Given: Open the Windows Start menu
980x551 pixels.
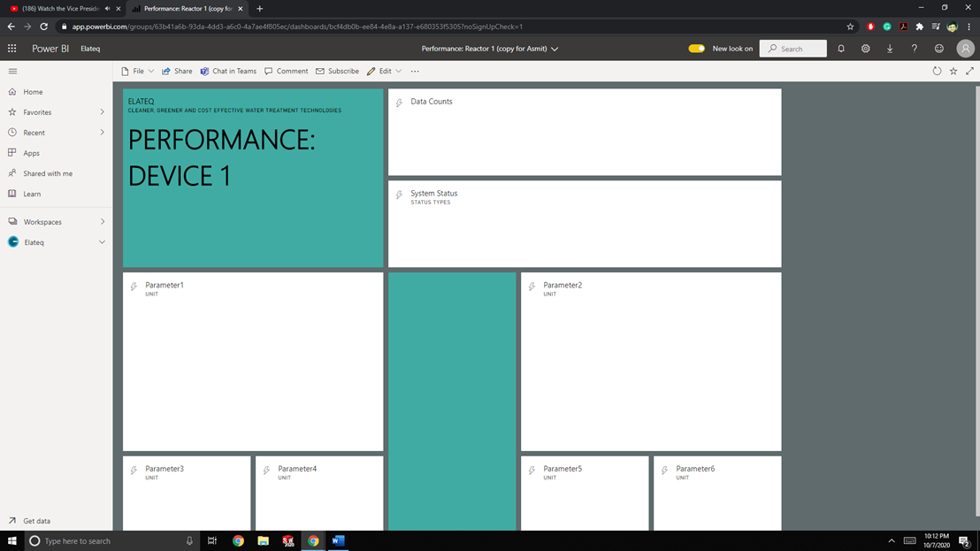Looking at the screenshot, I should (x=11, y=541).
